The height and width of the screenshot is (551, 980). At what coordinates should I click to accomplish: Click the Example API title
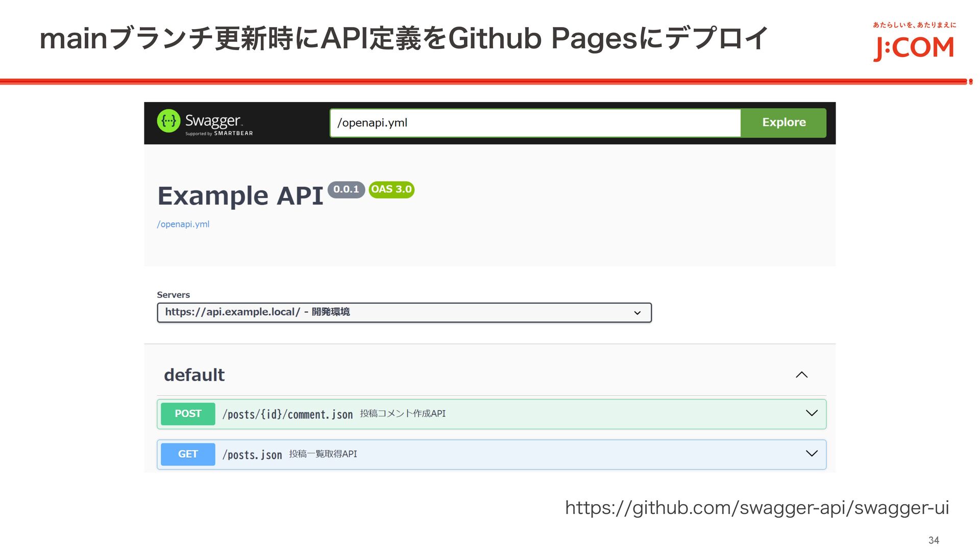(x=240, y=196)
